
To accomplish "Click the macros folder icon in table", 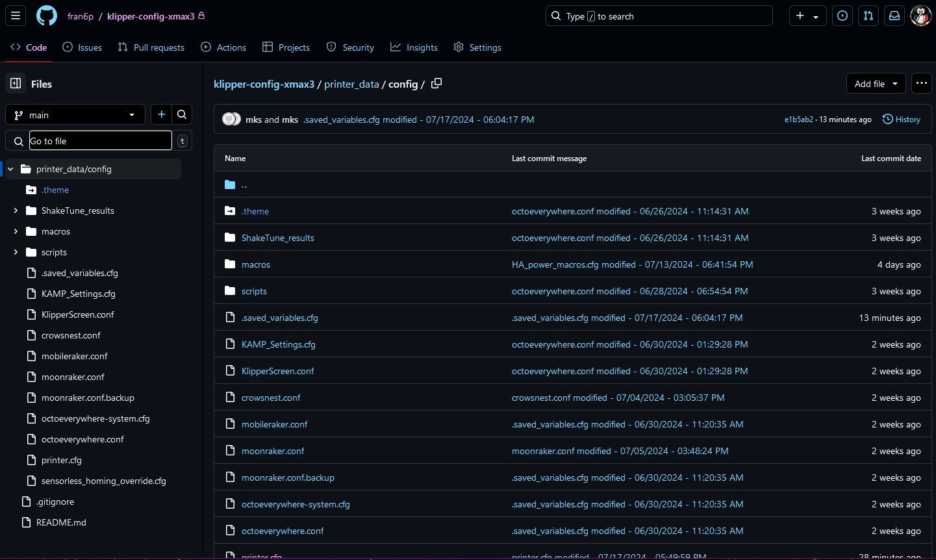I will click(230, 264).
